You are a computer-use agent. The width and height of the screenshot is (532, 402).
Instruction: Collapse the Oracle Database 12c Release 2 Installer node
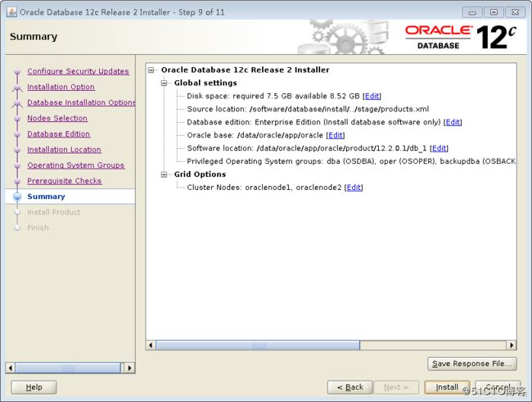[x=151, y=70]
